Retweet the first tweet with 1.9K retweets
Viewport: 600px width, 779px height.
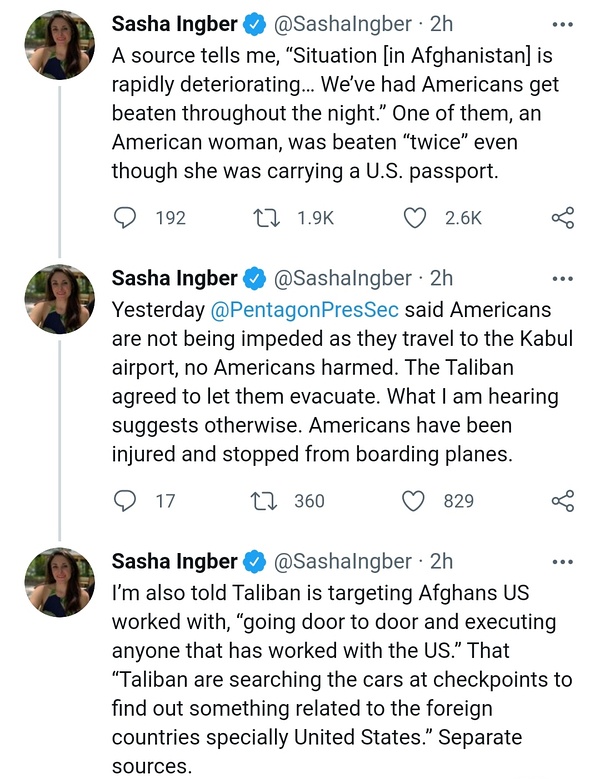266,217
